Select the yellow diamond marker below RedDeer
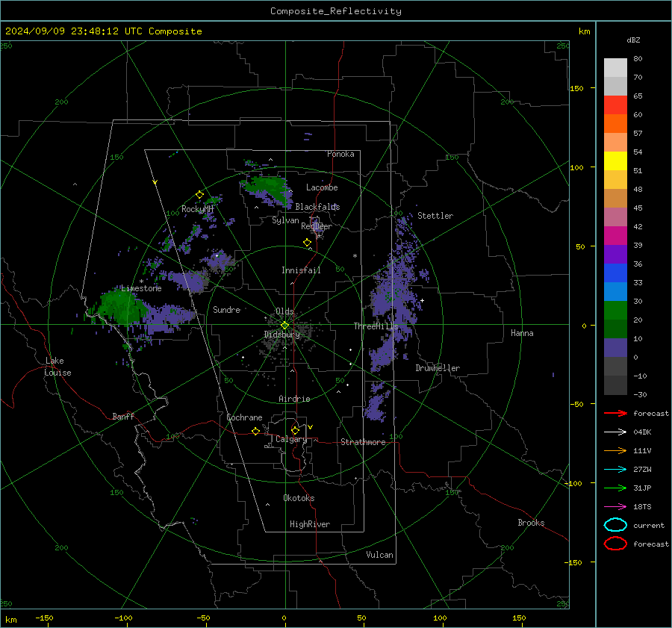The width and height of the screenshot is (672, 628). click(x=308, y=243)
